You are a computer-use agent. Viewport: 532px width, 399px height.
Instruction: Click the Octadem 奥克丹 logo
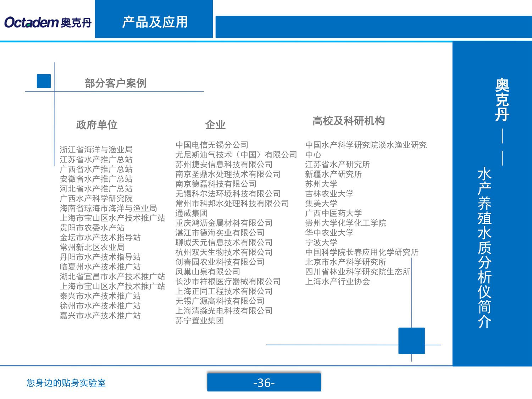48,22
